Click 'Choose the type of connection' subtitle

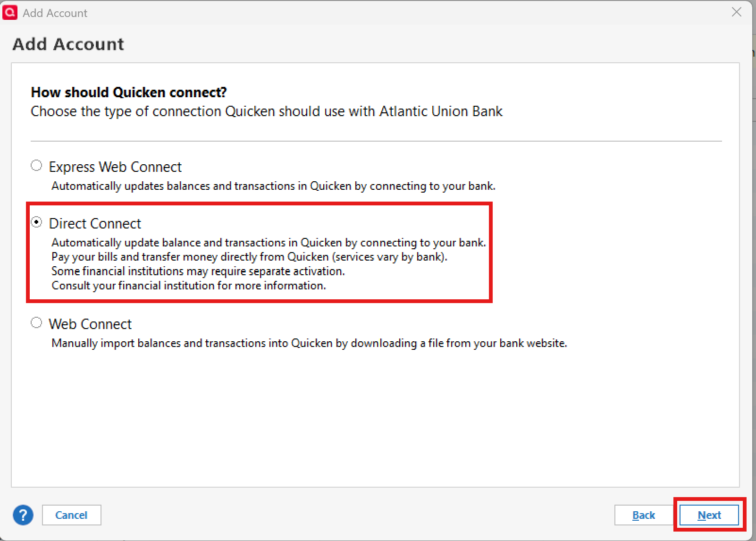pos(267,111)
